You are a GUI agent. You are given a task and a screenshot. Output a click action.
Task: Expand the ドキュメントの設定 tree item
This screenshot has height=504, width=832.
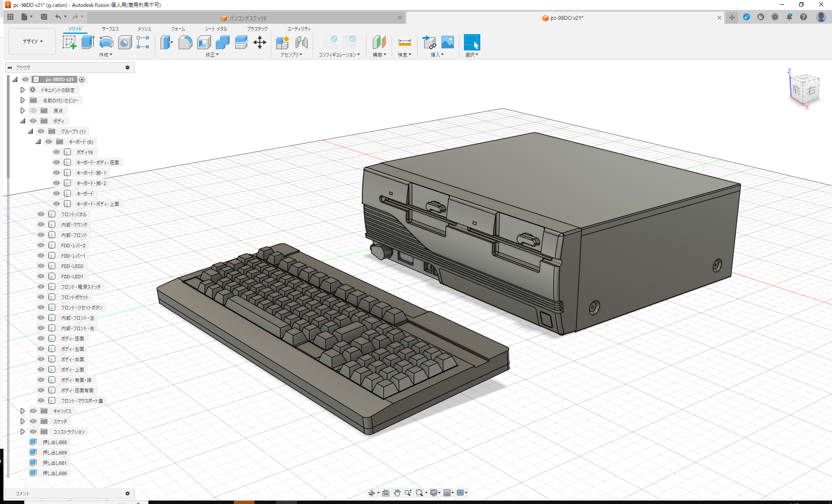[22, 90]
